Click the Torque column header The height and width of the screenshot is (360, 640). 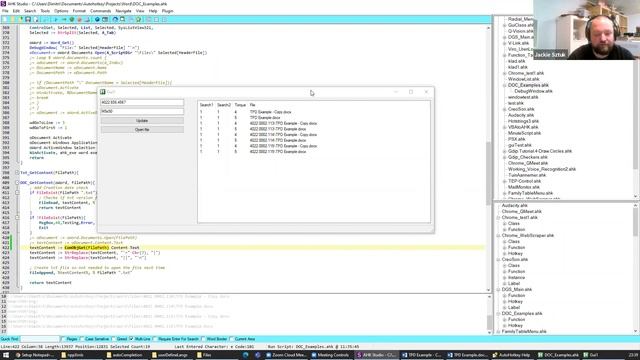pos(240,105)
